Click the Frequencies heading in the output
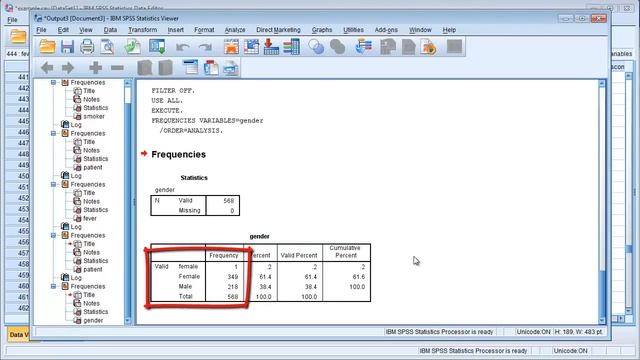Screen dimensions: 640x360 [x=178, y=154]
